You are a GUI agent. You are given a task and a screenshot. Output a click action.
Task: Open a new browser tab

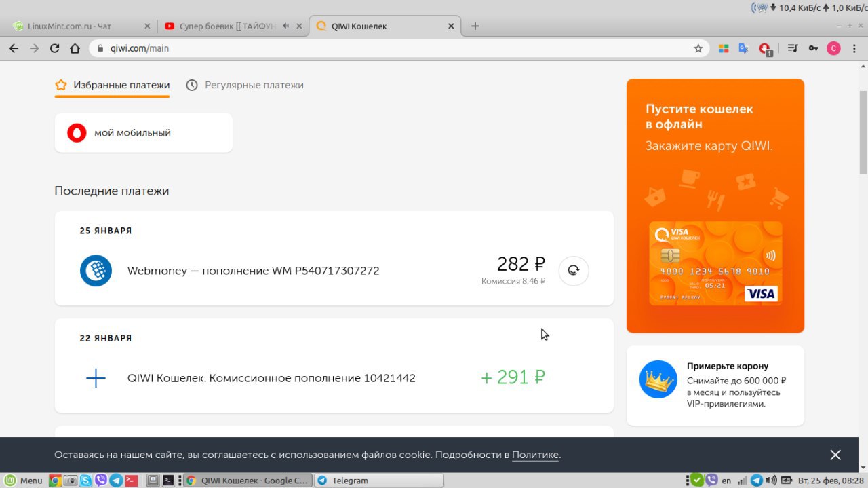pyautogui.click(x=475, y=26)
